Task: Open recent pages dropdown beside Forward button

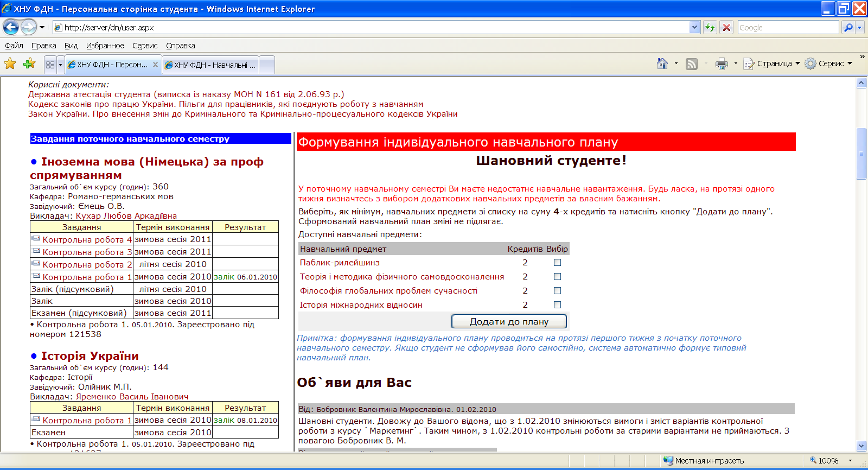Action: point(42,27)
